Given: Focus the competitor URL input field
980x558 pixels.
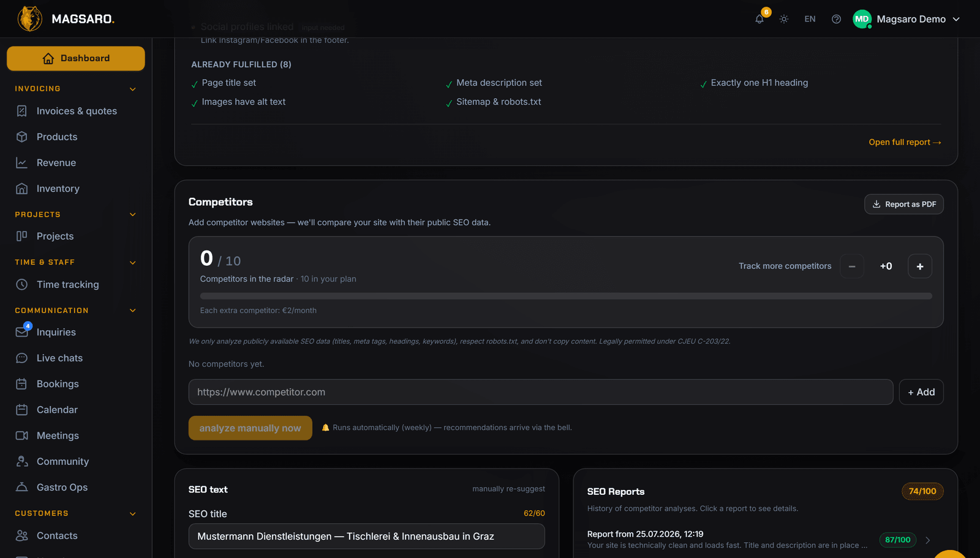Looking at the screenshot, I should (541, 392).
